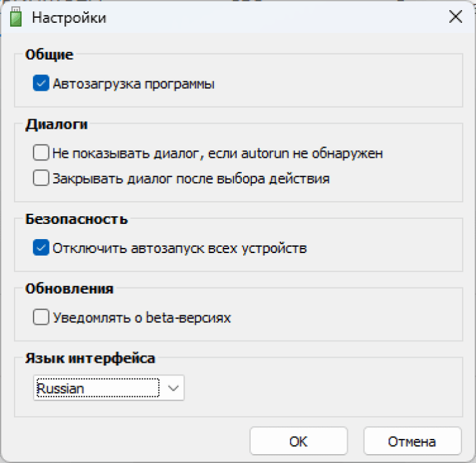476x463 pixels.
Task: Click the 'Автозагрузка программы' label text
Action: [x=133, y=84]
